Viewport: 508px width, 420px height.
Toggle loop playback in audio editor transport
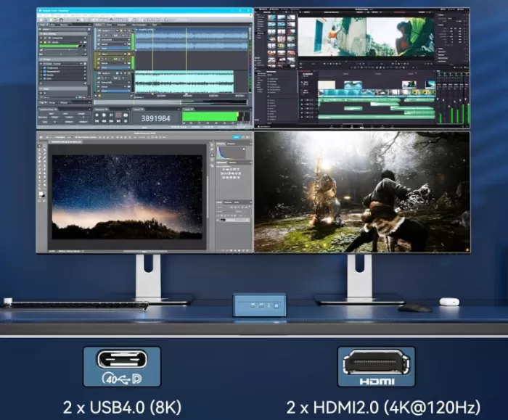click(x=126, y=115)
